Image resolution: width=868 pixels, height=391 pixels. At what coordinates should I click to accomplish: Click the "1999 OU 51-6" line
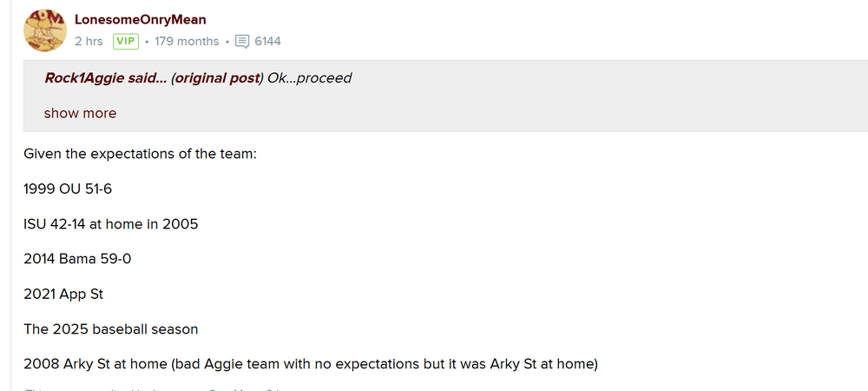point(68,189)
